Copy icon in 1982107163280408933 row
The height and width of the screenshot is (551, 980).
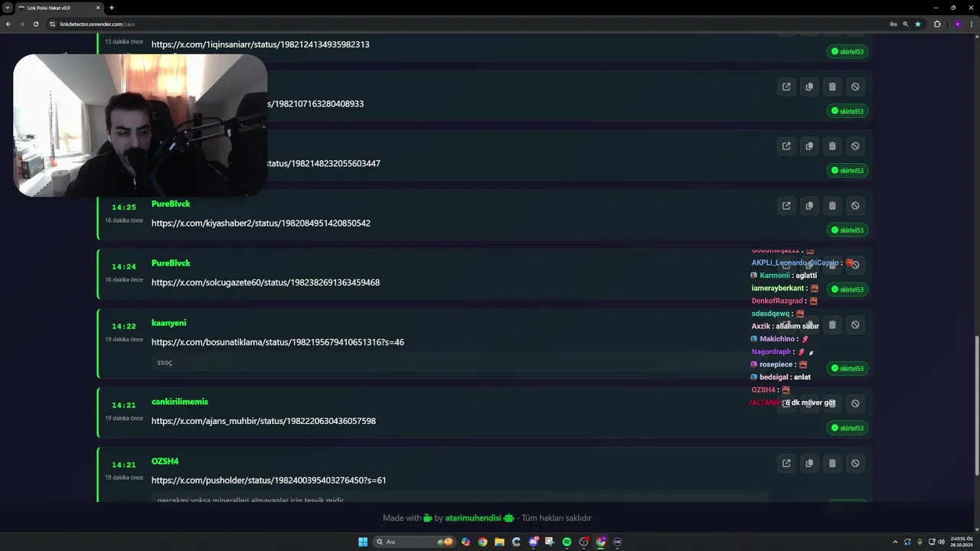pos(809,86)
